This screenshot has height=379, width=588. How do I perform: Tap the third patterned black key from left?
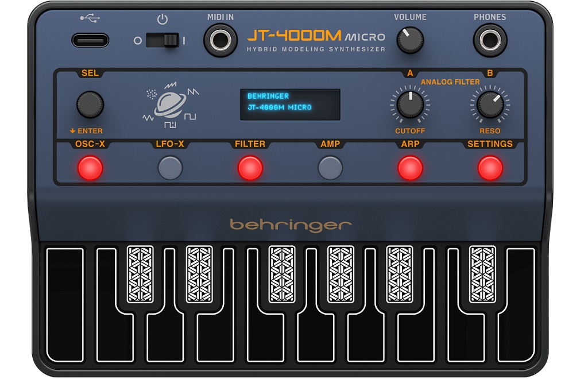[x=281, y=274]
